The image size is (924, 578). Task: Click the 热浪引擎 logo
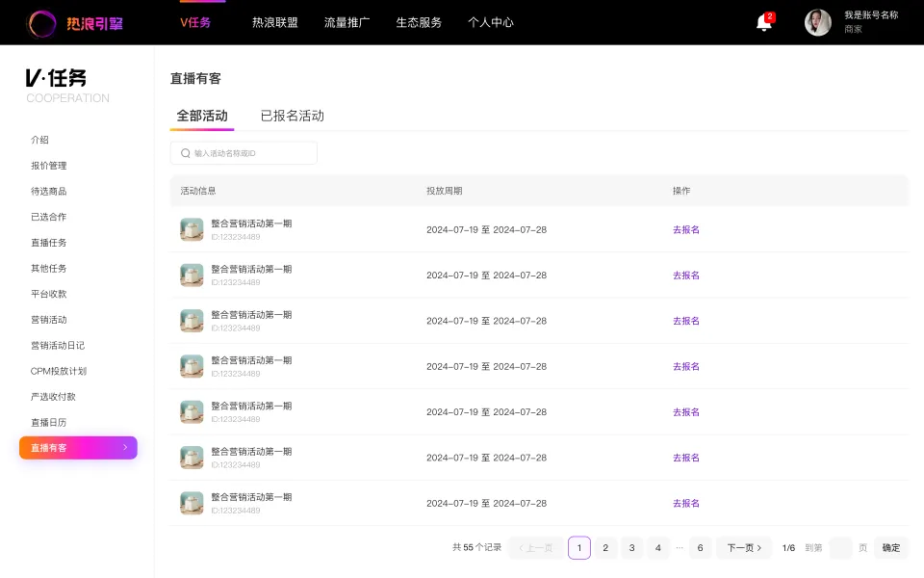[75, 23]
